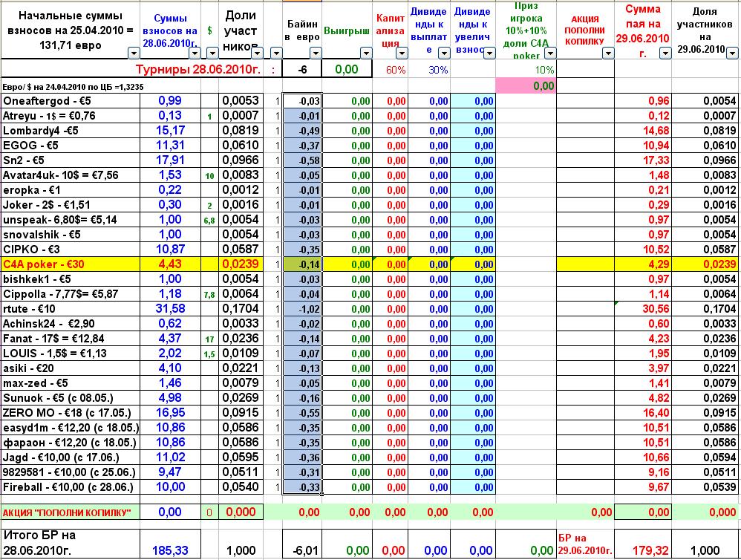Select 'Cippolla - 7,77$= €5,87' cell
Image resolution: width=741 pixels, height=560 pixels.
71,294
